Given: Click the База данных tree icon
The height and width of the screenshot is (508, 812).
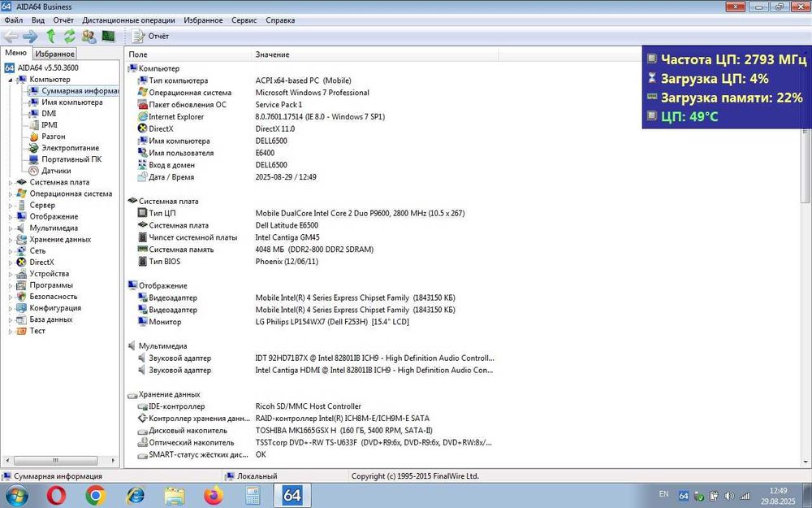Looking at the screenshot, I should coord(21,319).
